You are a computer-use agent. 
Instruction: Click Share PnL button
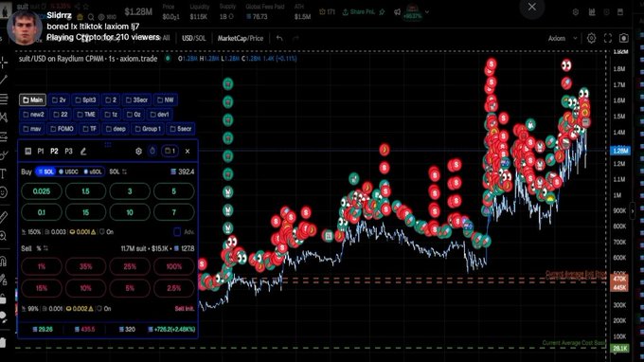[x=359, y=12]
